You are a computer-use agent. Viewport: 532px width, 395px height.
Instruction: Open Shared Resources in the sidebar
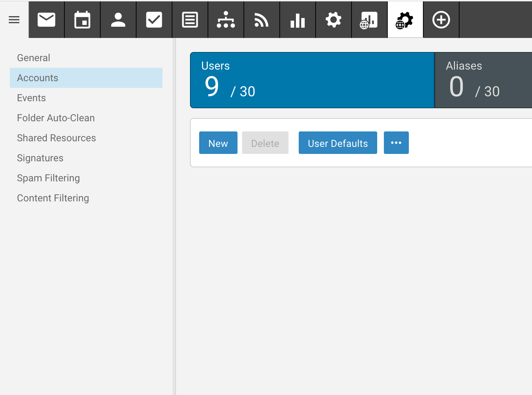click(x=57, y=138)
